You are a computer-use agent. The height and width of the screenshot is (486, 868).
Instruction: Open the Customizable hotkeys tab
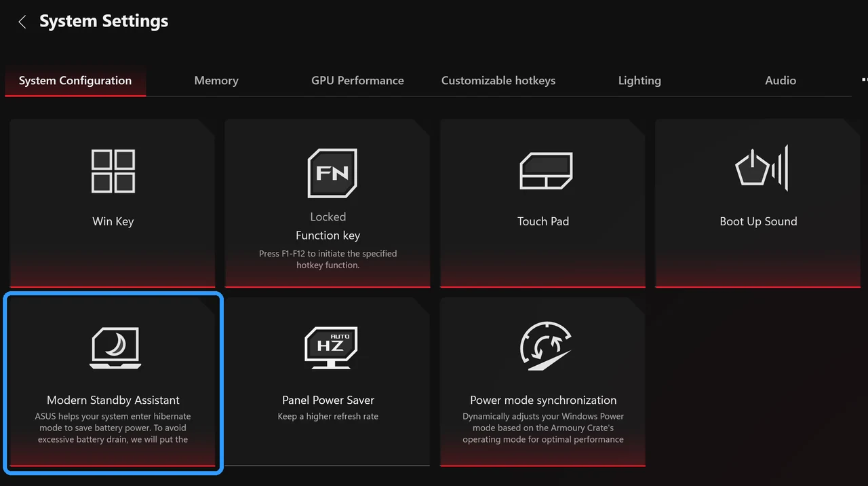(x=498, y=80)
